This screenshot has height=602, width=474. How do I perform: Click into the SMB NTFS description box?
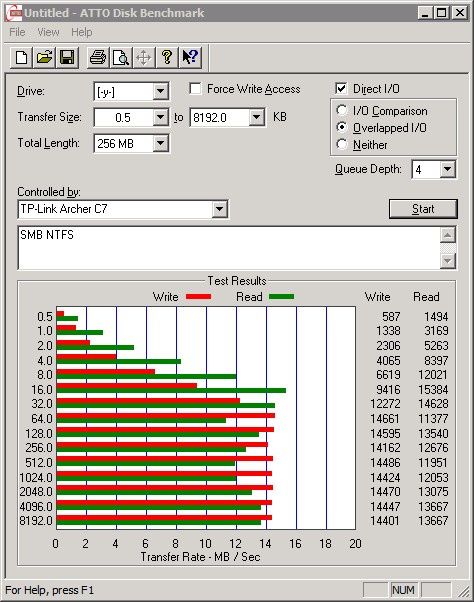229,248
